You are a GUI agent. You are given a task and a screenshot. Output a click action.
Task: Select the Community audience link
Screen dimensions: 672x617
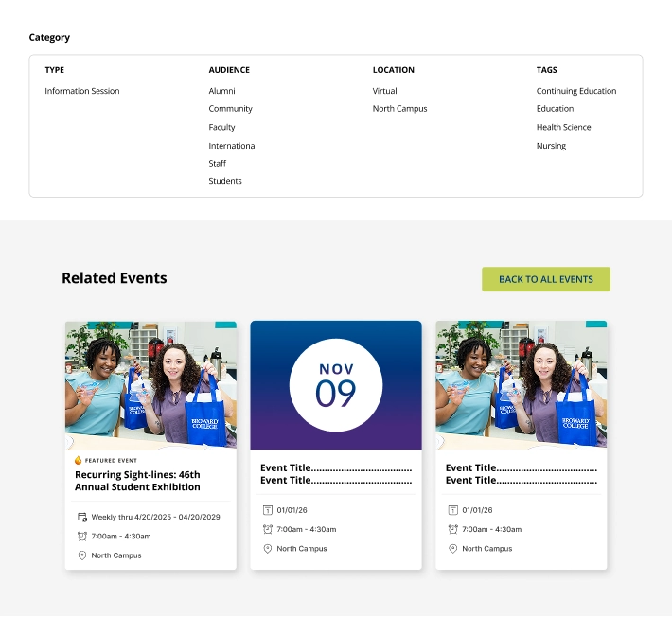[231, 109]
